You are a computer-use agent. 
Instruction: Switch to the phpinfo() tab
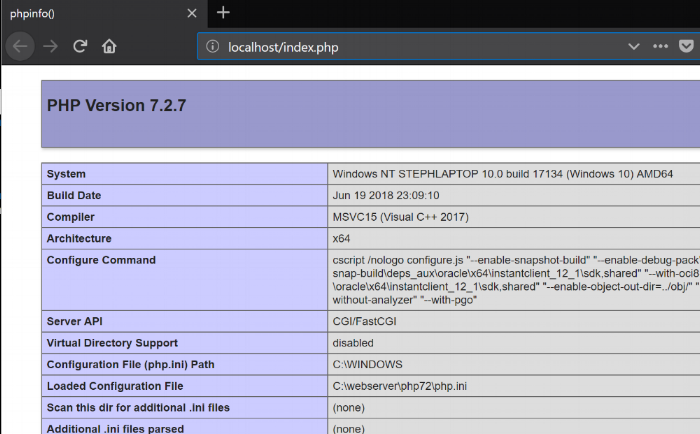click(104, 14)
